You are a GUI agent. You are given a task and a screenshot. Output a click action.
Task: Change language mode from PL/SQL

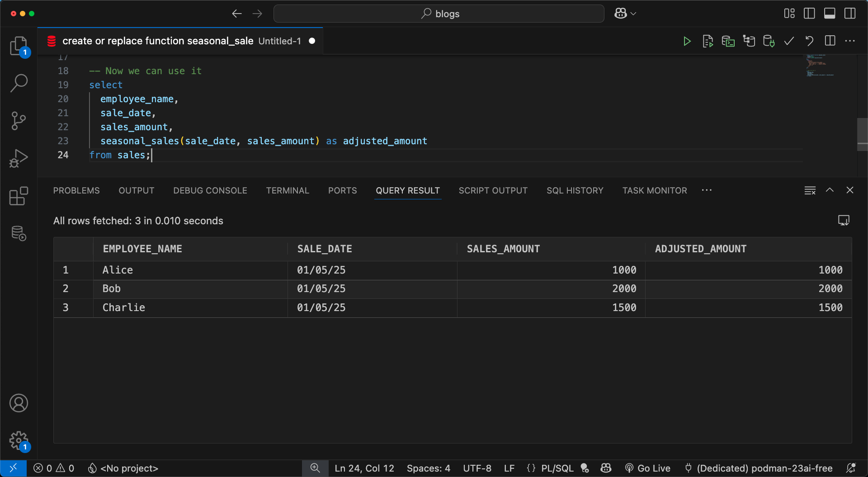[557, 468]
